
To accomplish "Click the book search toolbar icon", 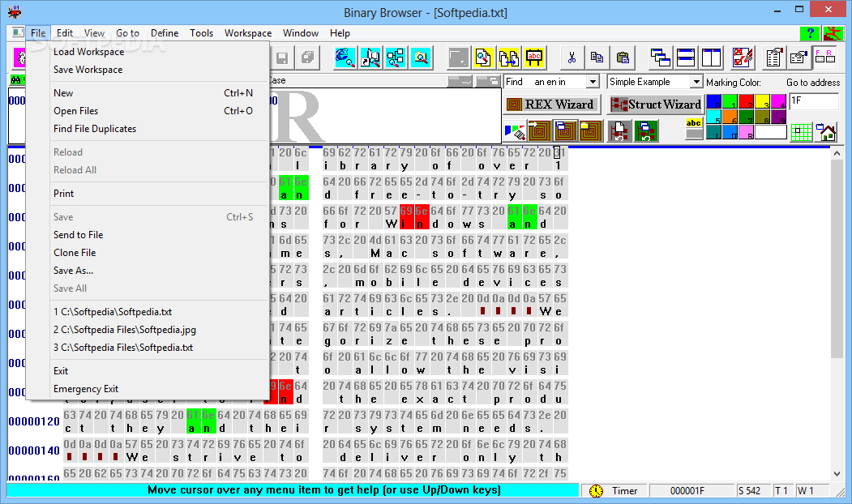I will coord(370,58).
